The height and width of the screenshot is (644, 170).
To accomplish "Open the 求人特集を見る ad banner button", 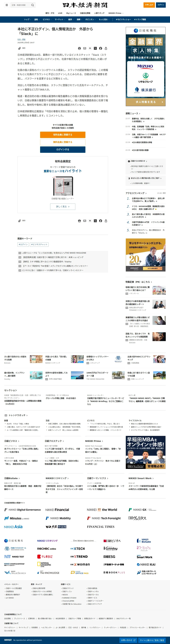I will pyautogui.click(x=146, y=102).
